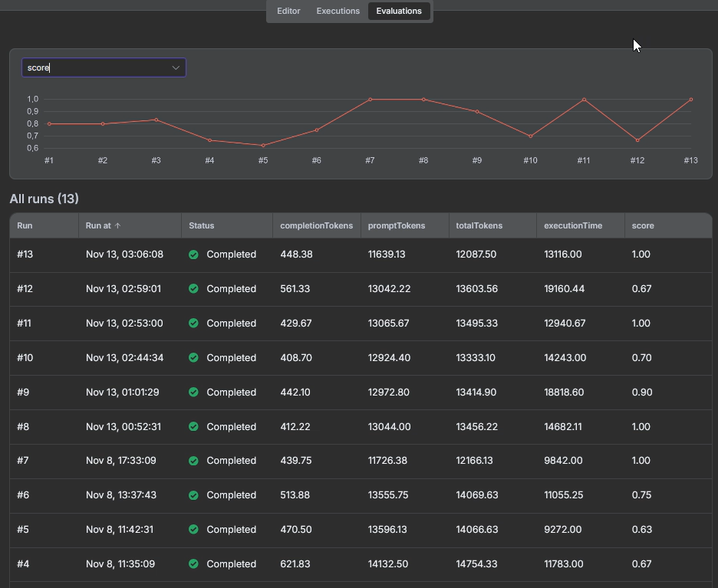The width and height of the screenshot is (718, 588).
Task: Click the green status icon in row #10
Action: pyautogui.click(x=193, y=358)
